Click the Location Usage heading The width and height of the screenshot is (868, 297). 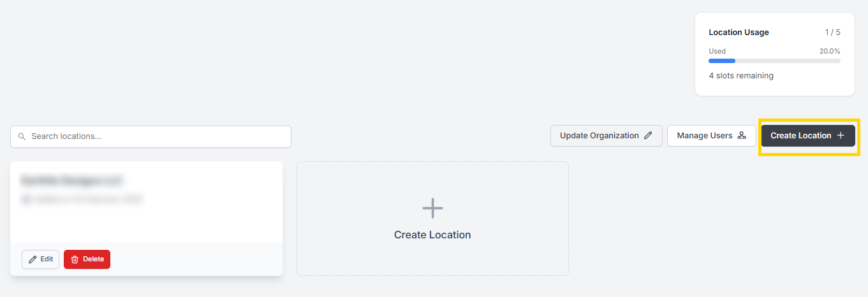click(x=739, y=33)
